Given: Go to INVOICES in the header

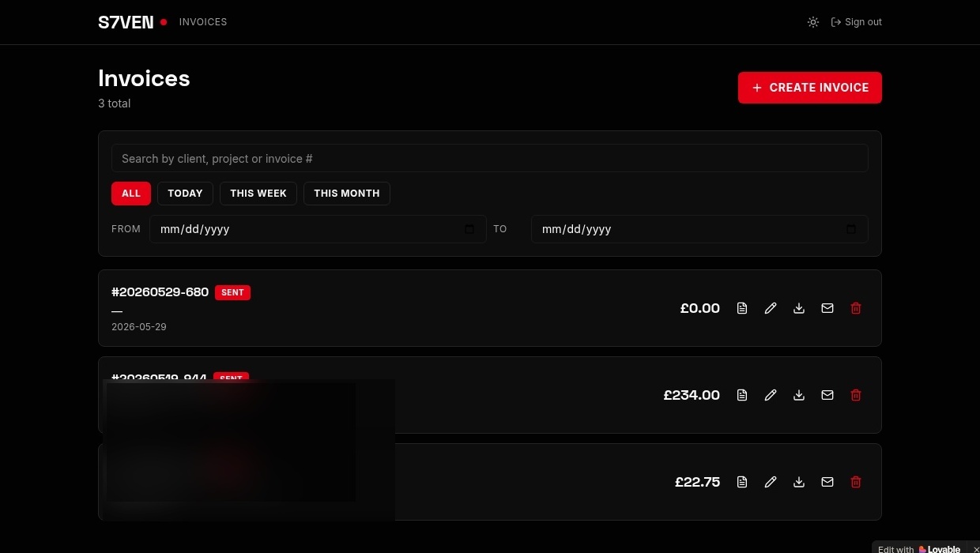Looking at the screenshot, I should (203, 22).
